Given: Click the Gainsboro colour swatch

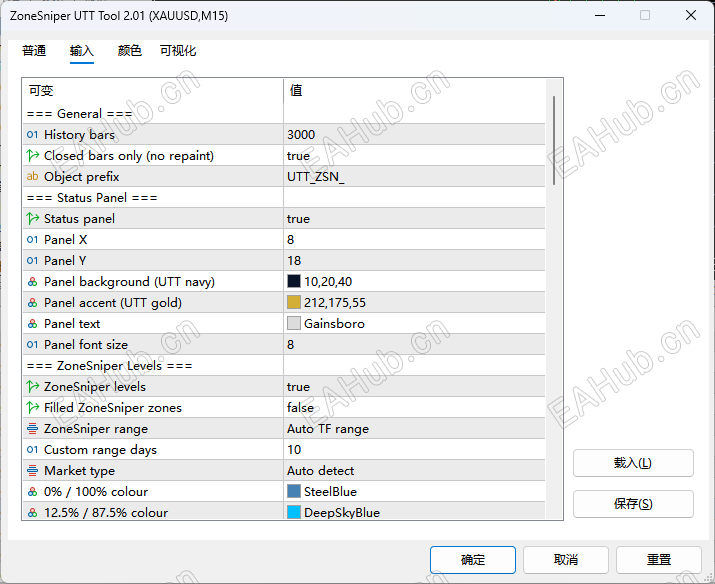Looking at the screenshot, I should click(x=294, y=323).
